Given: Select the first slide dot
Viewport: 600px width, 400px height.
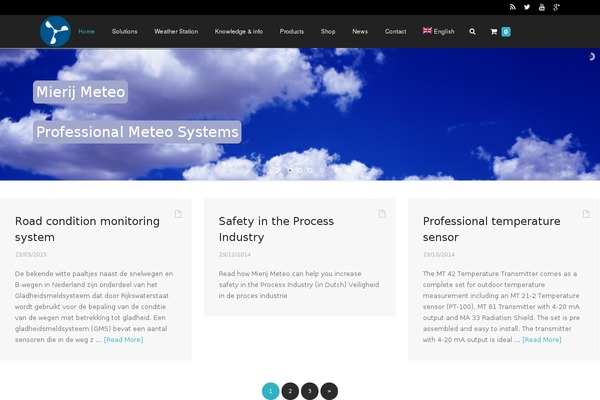Looking at the screenshot, I should pos(290,170).
